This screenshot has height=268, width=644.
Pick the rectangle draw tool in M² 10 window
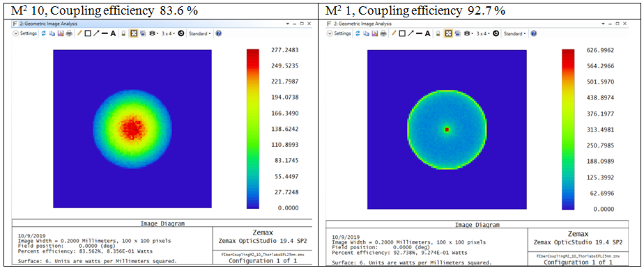(x=88, y=33)
